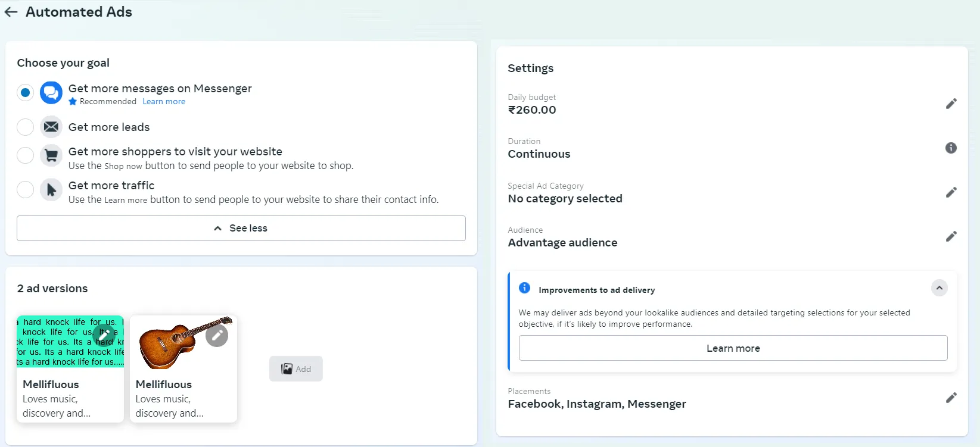Open Learn more about Messenger goal
This screenshot has width=980, height=447.
163,101
